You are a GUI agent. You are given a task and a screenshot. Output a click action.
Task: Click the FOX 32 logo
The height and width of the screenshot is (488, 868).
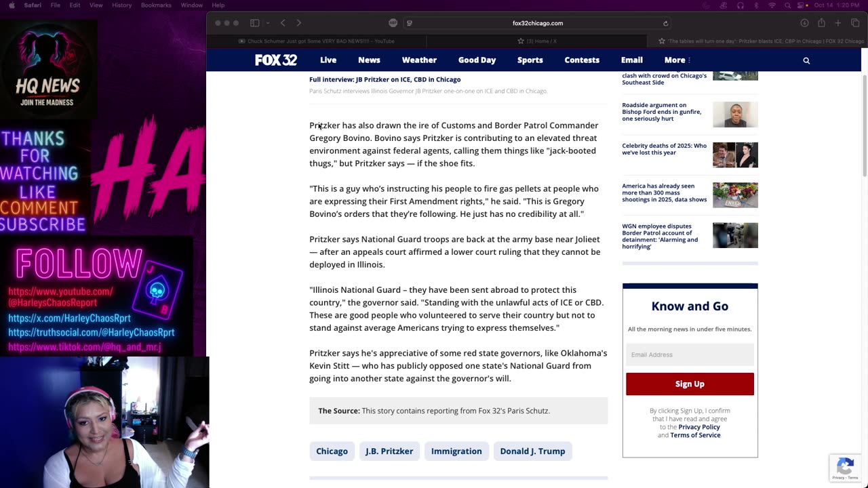click(x=276, y=60)
